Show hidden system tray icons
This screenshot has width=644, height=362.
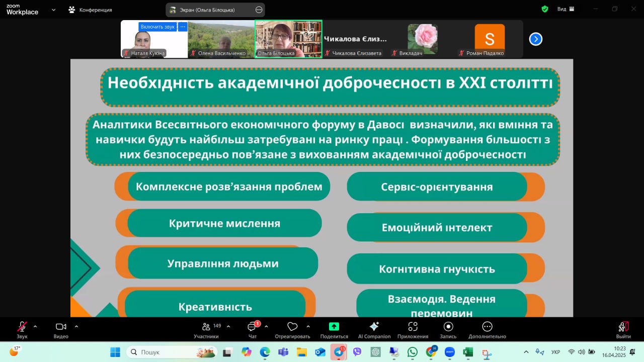click(526, 352)
